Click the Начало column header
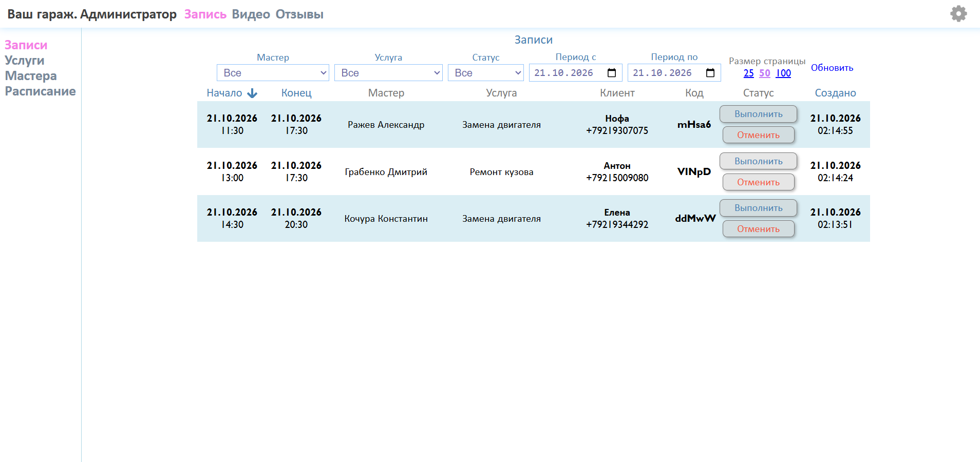 (x=224, y=93)
